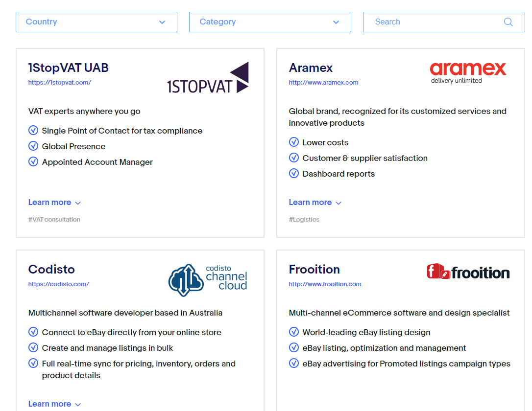The image size is (532, 411).
Task: Click the Frooition logo
Action: (468, 272)
